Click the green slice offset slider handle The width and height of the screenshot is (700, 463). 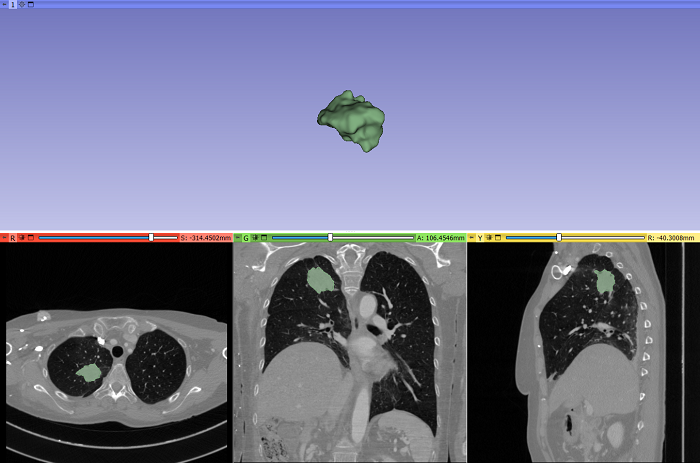[x=330, y=238]
